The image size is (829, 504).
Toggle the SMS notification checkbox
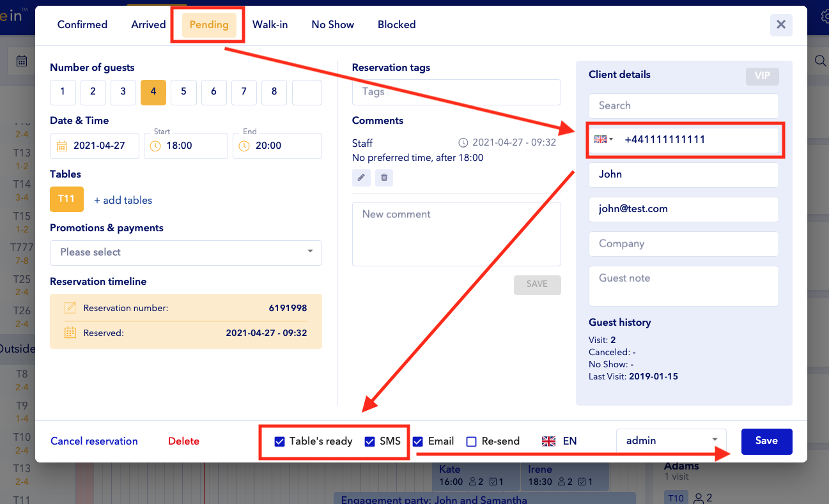pos(369,441)
